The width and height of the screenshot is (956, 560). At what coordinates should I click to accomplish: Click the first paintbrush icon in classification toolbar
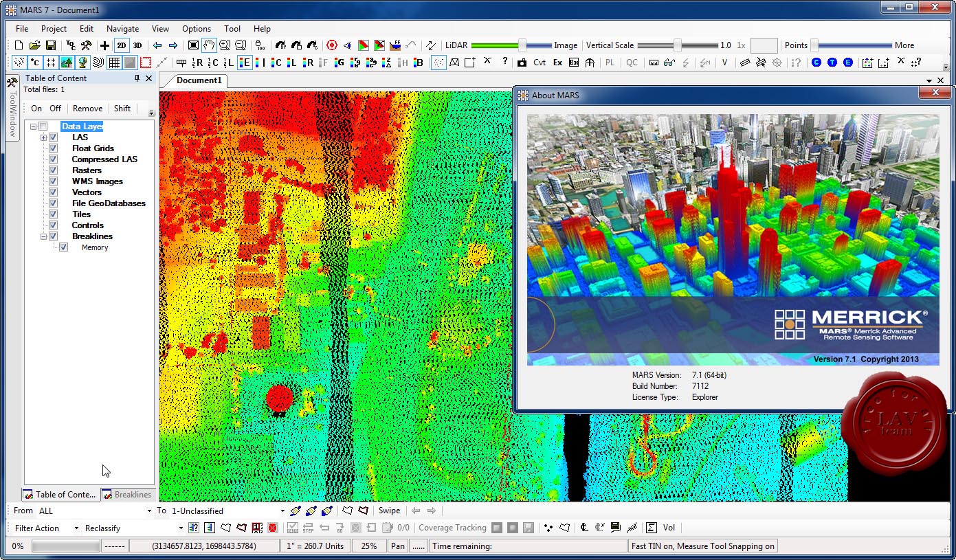pos(296,511)
